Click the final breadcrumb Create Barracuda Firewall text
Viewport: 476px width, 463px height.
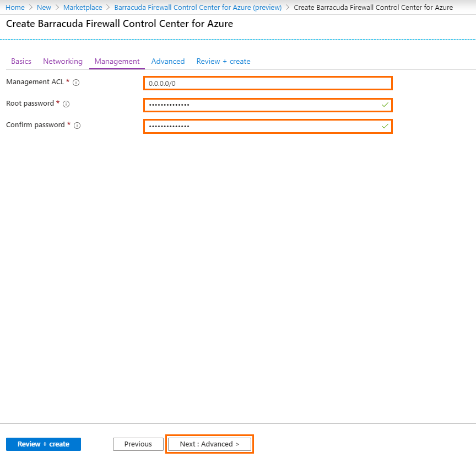[x=374, y=7]
